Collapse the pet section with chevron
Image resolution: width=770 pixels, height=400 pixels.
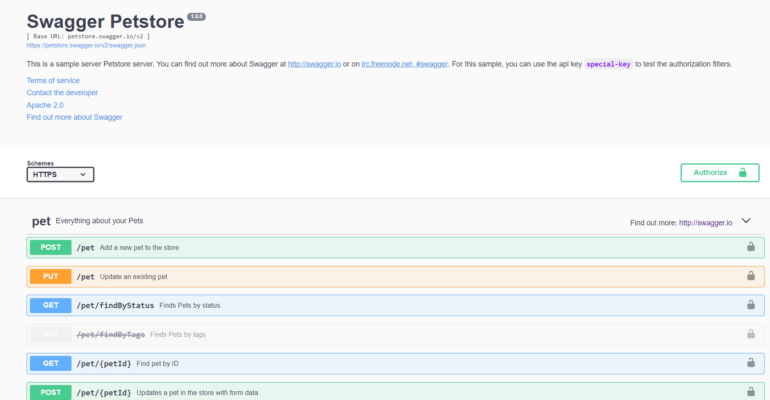(746, 220)
